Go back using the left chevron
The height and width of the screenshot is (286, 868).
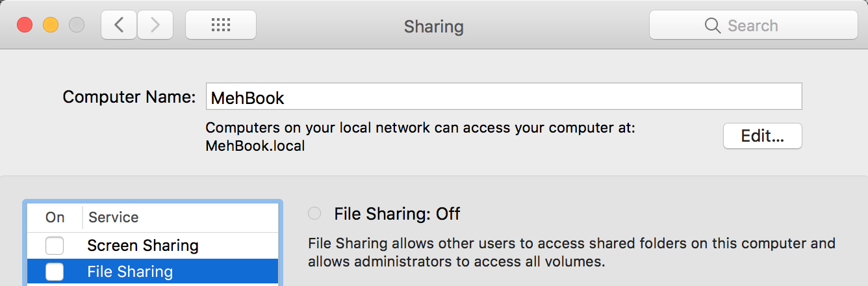pos(119,25)
